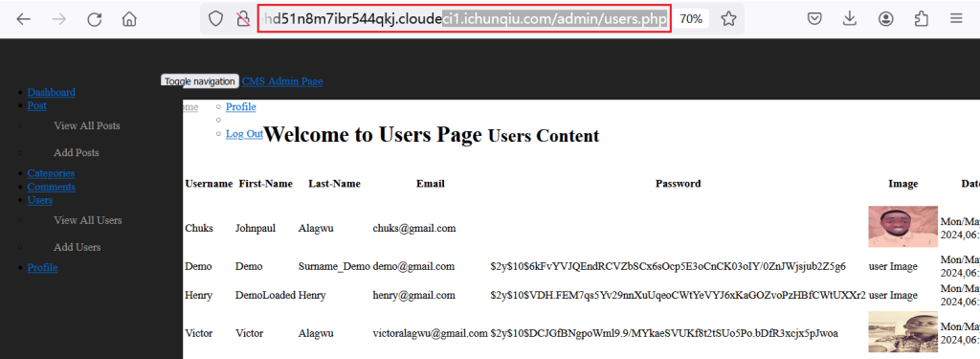Click Henry's password hash starting $2y$10$VDH
The width and height of the screenshot is (980, 359).
(x=679, y=295)
